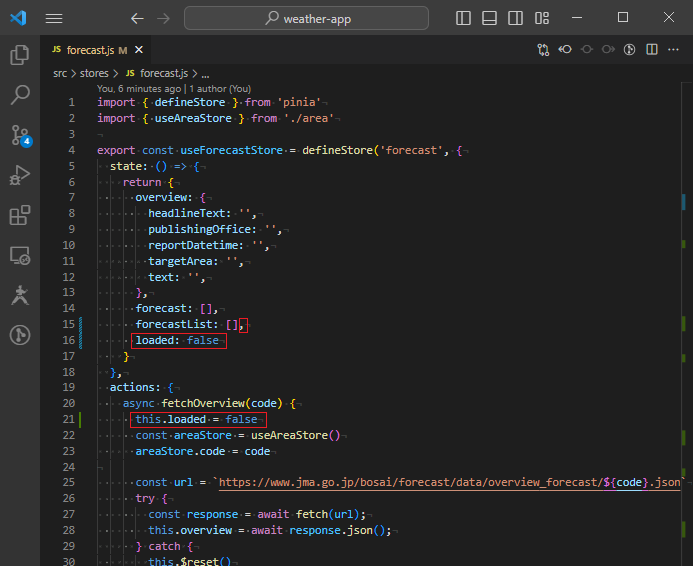Go forward with the right arrow
The image size is (693, 566).
tap(164, 18)
